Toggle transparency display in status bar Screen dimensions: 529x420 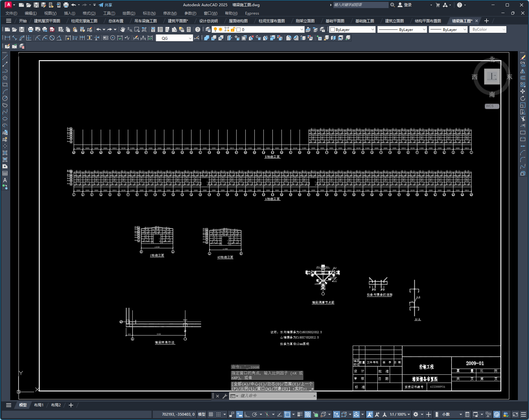(308, 414)
